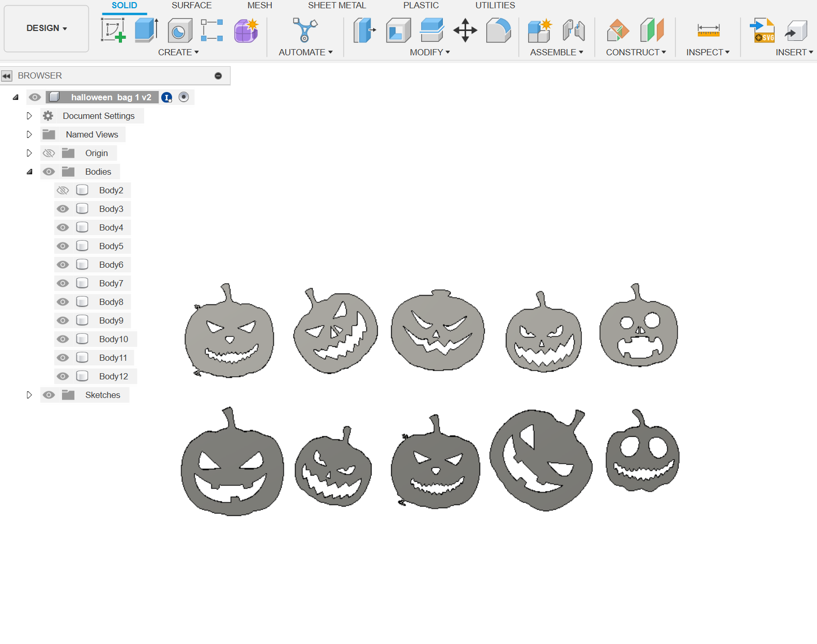Viewport: 817px width, 644px height.
Task: Hide Body12 with eye icon
Action: click(63, 376)
